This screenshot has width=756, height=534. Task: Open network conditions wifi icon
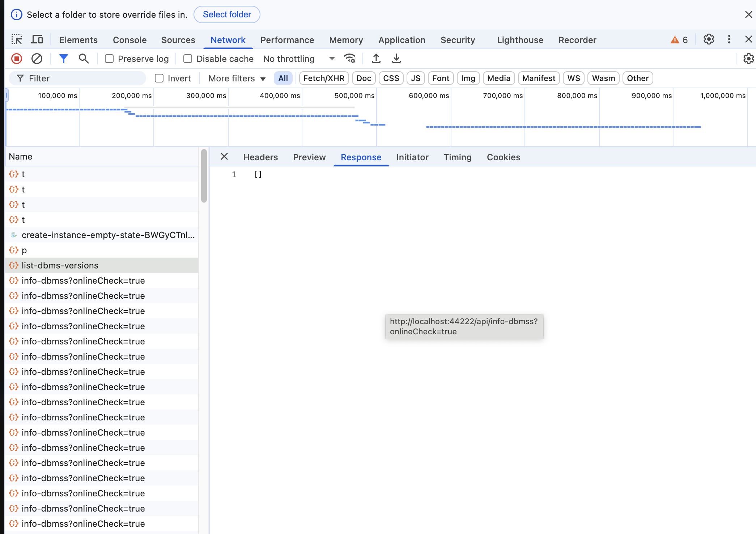(350, 59)
